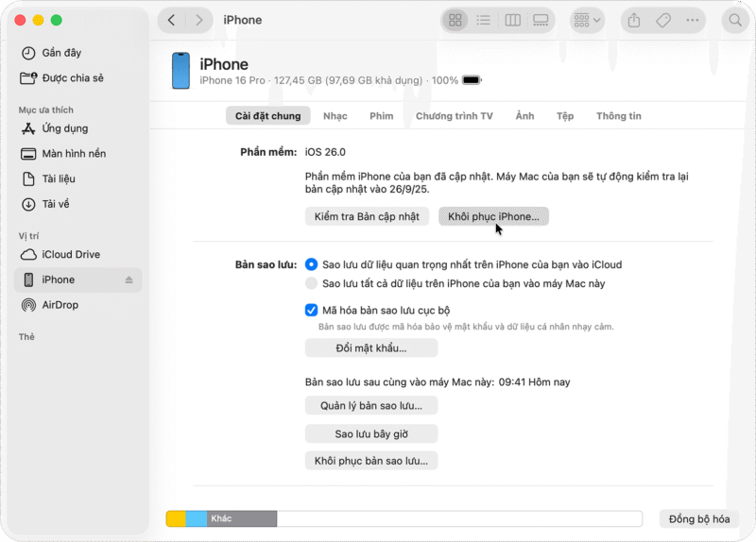This screenshot has height=542, width=756.
Task: Click Đồng bộ hóa sync button
Action: (699, 519)
